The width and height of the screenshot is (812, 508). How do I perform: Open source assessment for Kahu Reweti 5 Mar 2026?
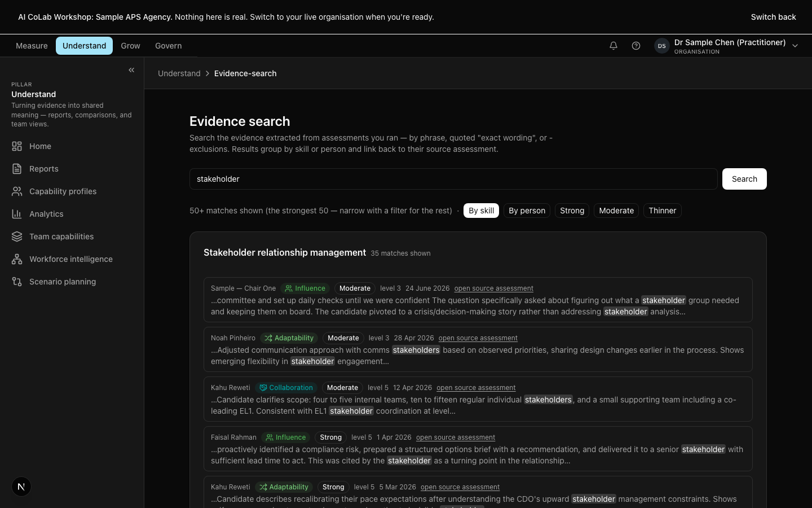tap(460, 487)
